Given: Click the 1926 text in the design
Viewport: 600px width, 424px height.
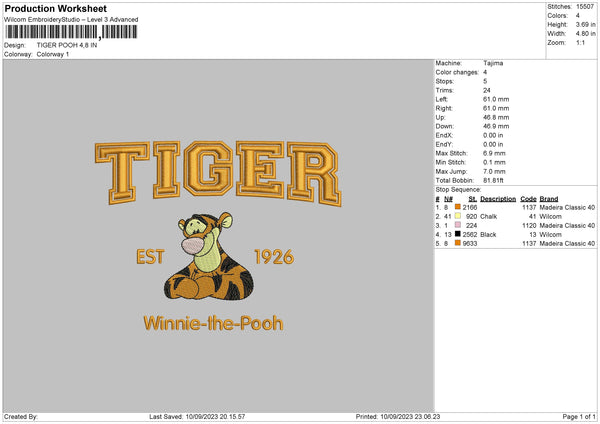Looking at the screenshot, I should tap(274, 257).
